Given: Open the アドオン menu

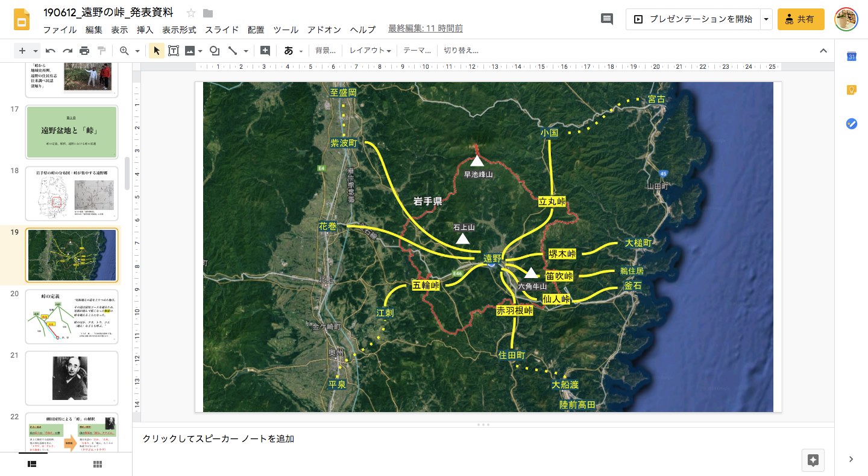Looking at the screenshot, I should tap(324, 30).
